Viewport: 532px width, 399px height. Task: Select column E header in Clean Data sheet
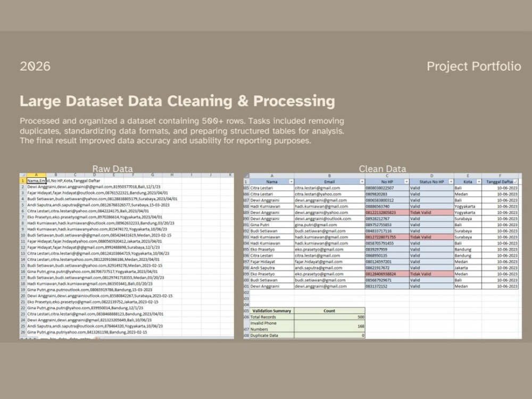point(468,176)
